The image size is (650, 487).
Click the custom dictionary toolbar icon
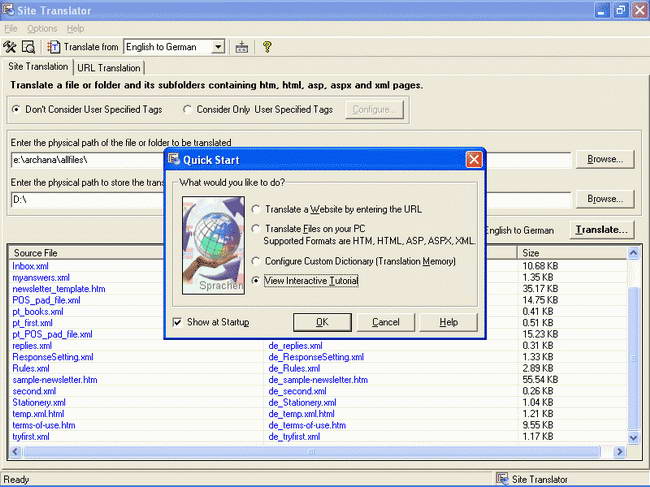(242, 47)
